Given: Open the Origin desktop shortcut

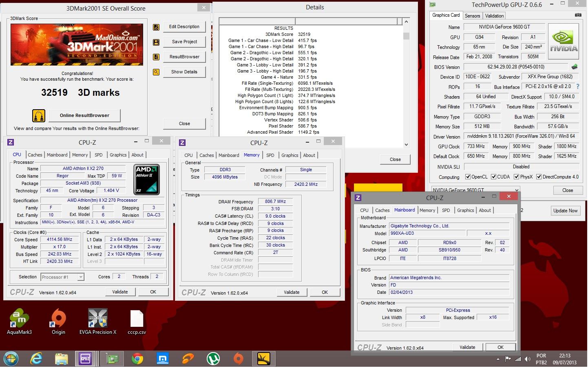Looking at the screenshot, I should [x=58, y=322].
